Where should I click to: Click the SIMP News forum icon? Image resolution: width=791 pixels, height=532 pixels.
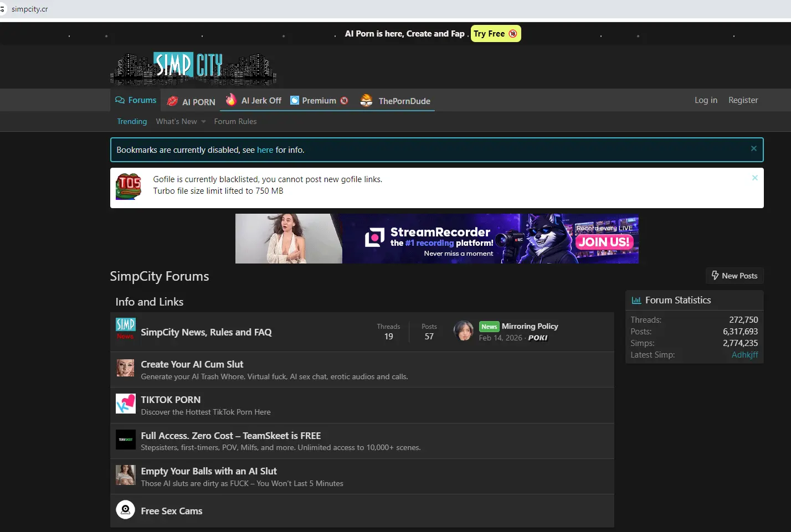(x=125, y=328)
